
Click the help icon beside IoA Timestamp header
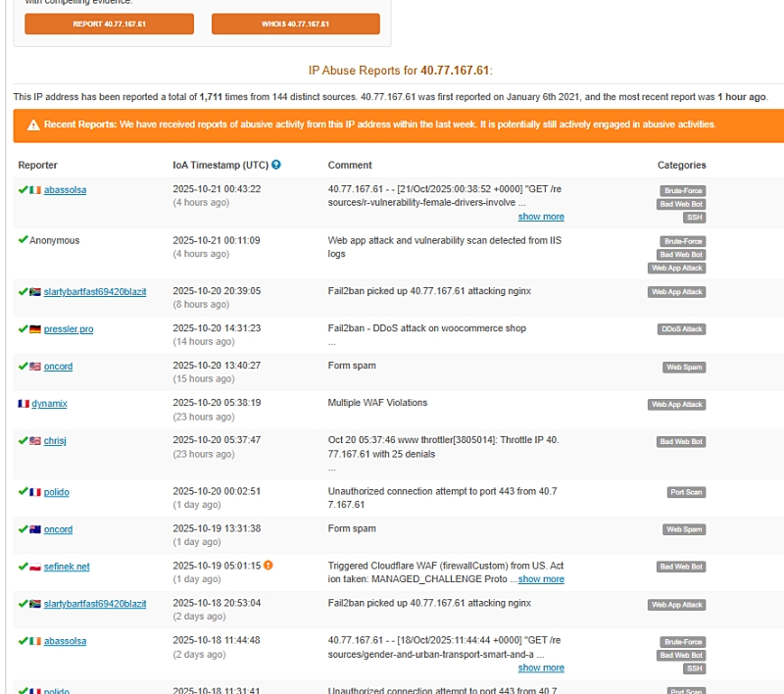click(276, 165)
